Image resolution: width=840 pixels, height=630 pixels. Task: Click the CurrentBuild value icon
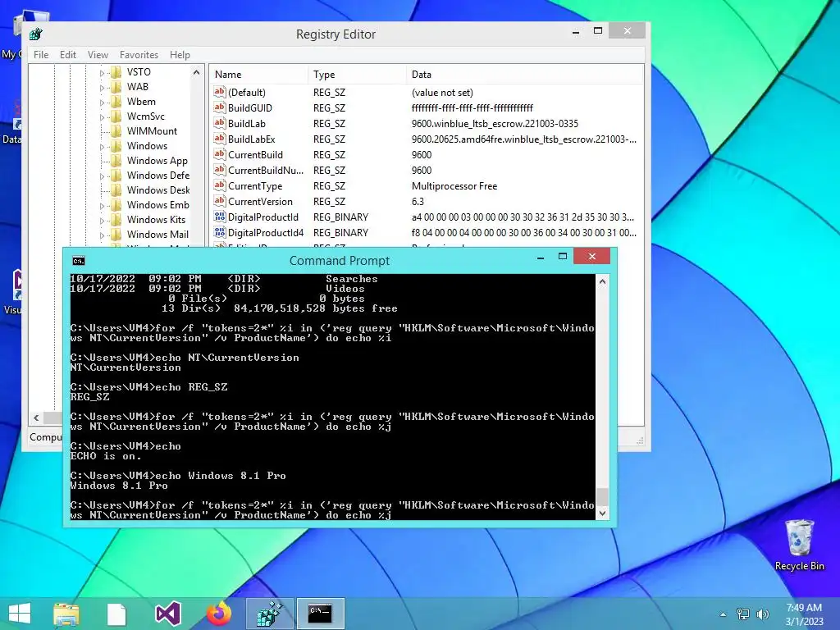pyautogui.click(x=220, y=153)
